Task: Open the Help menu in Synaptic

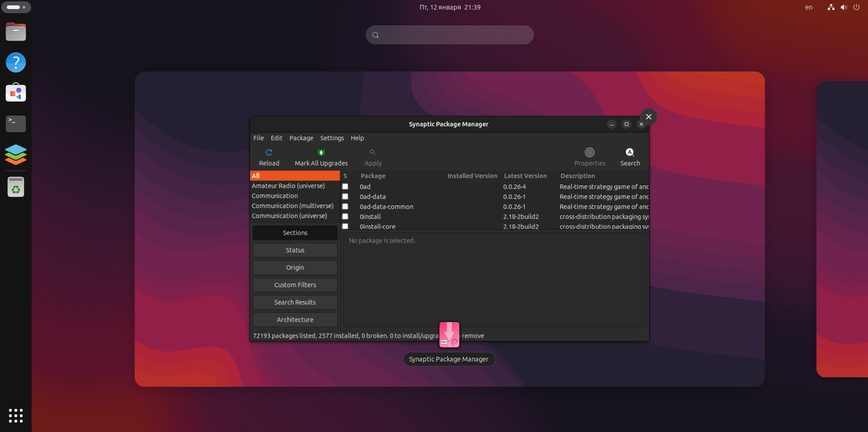Action: point(358,138)
